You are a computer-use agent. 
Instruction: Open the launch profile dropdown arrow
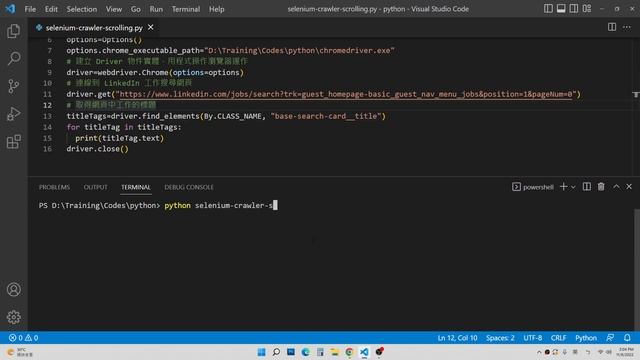coord(573,187)
